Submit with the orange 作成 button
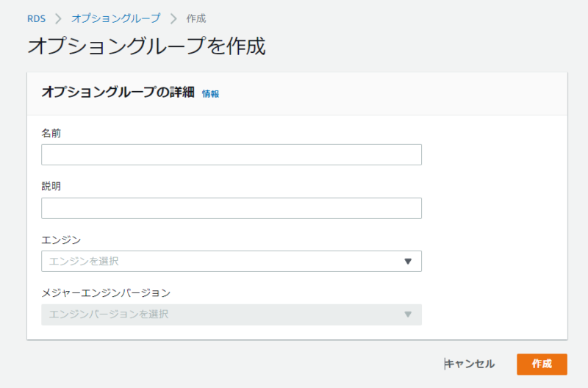This screenshot has height=388, width=588. [x=542, y=364]
